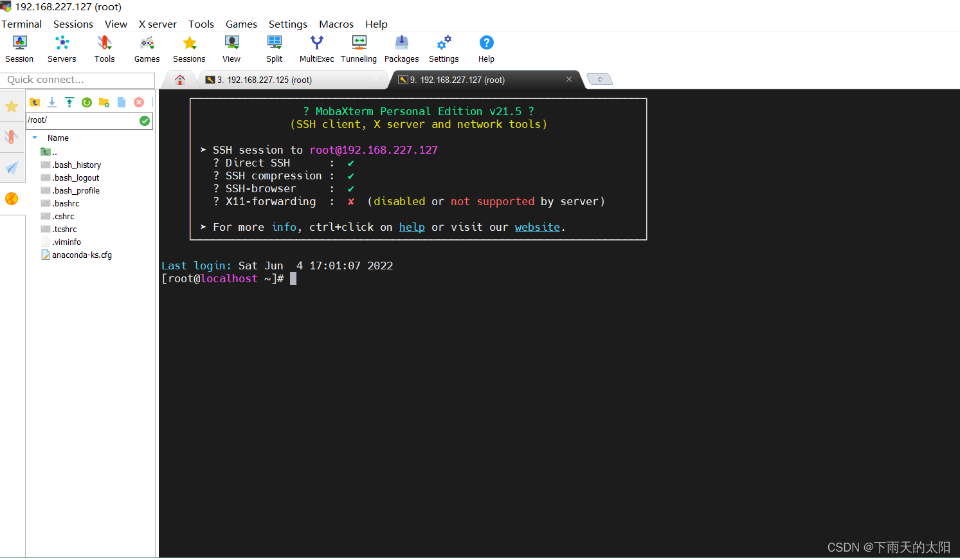
Task: Select the .bash_profile file
Action: 71,191
